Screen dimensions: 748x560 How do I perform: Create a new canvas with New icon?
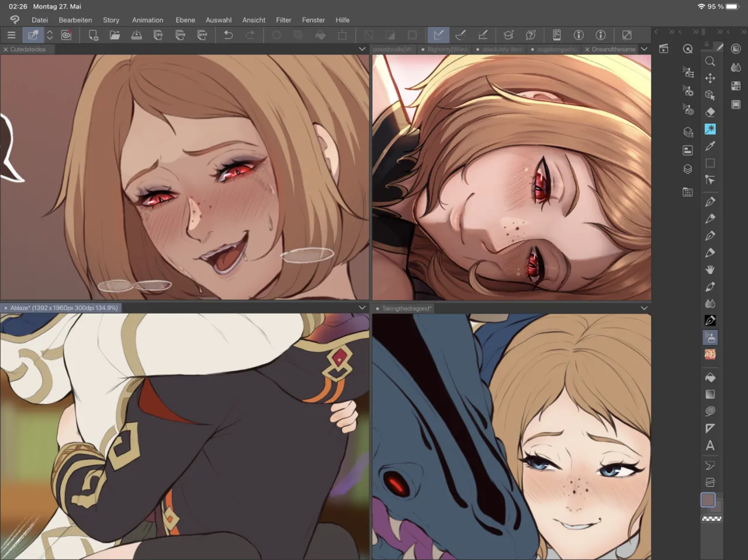tap(93, 35)
